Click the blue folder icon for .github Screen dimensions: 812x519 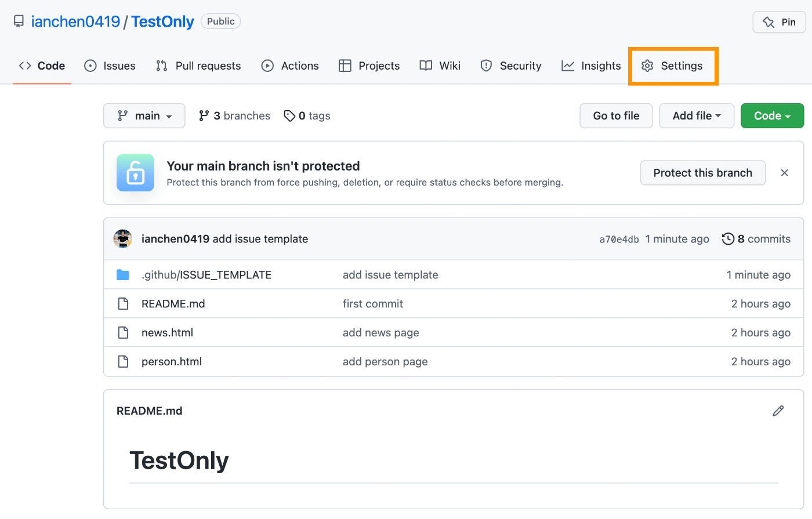(x=123, y=275)
